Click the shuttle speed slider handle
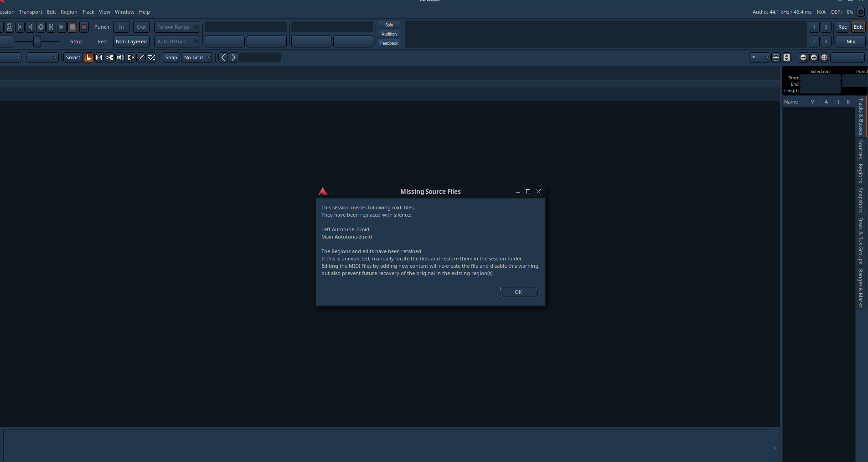Screen dimensions: 868x462 point(37,42)
